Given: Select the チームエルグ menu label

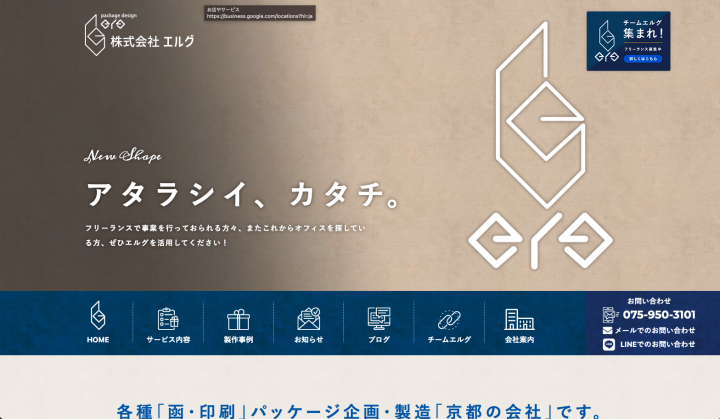Looking at the screenshot, I should (x=449, y=340).
